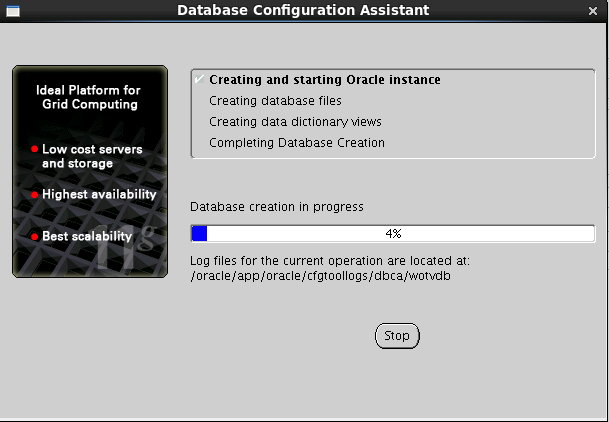Click the Log files for current operation text
This screenshot has height=422, width=609.
[330, 260]
